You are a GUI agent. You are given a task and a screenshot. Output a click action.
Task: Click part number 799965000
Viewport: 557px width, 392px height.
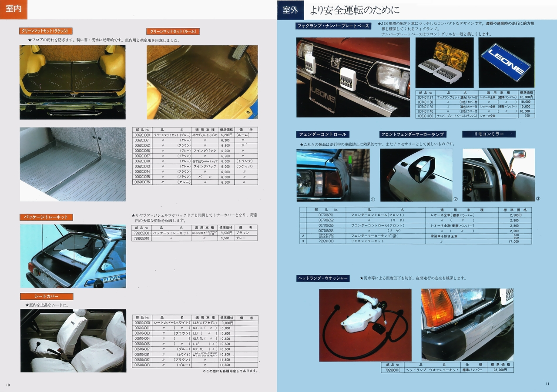tap(141, 233)
